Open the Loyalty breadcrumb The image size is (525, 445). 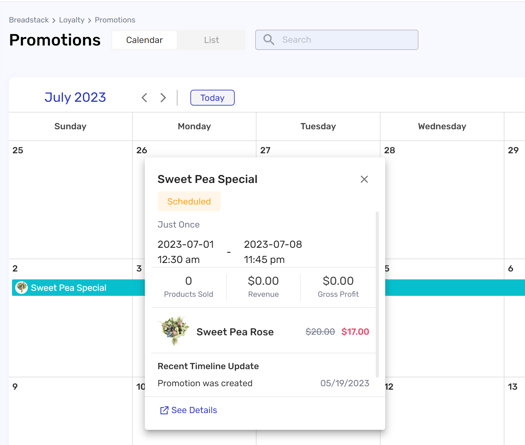(x=72, y=20)
